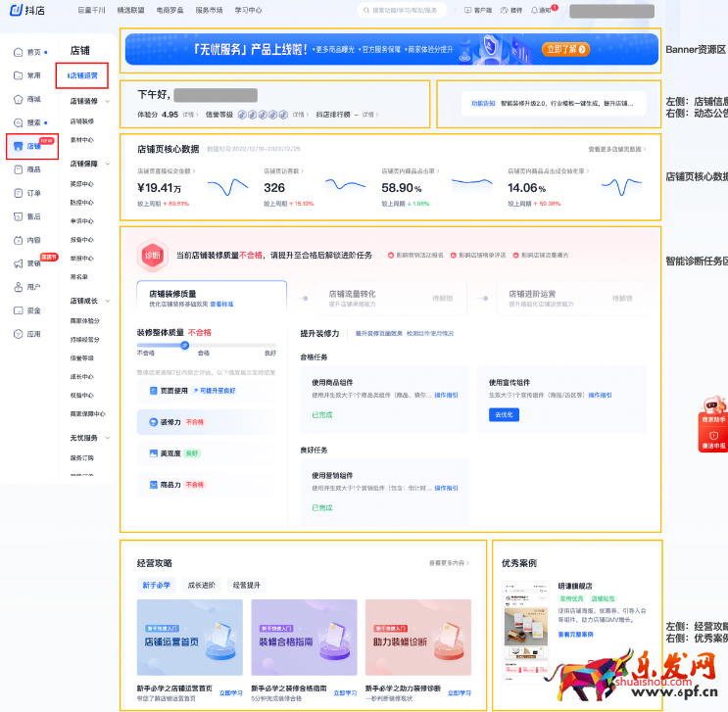Open 订单 icon in sidebar
Viewport: 728px width, 712px height.
coord(18,193)
